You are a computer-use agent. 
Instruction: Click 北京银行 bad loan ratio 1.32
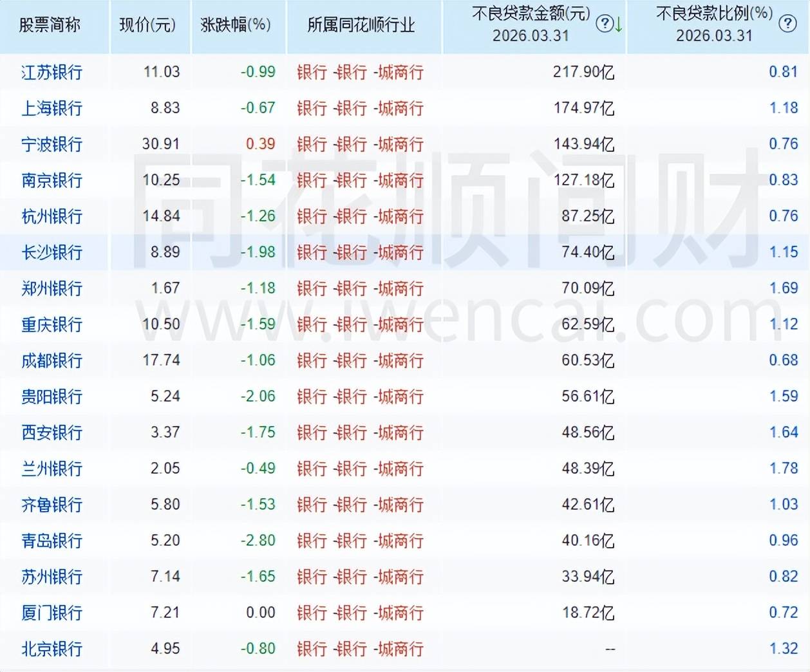[784, 648]
